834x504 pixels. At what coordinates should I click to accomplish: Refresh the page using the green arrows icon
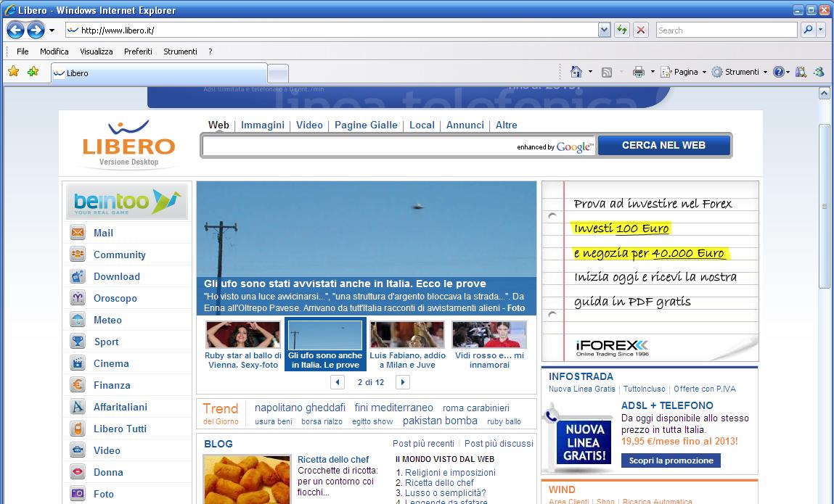pyautogui.click(x=621, y=30)
